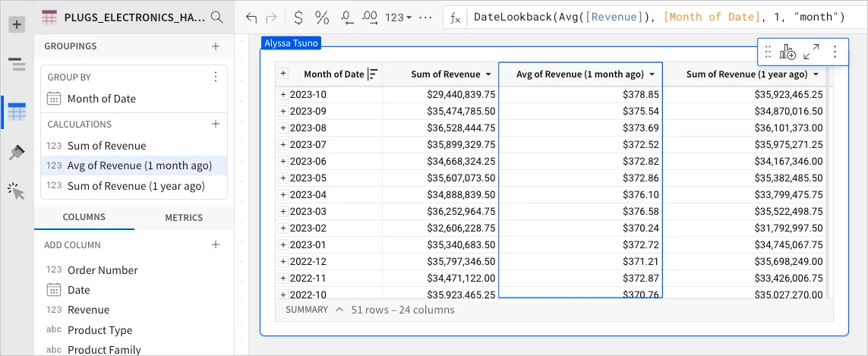Expand the 2023-03 row
Viewport: 868px width, 356px height.
(x=282, y=211)
